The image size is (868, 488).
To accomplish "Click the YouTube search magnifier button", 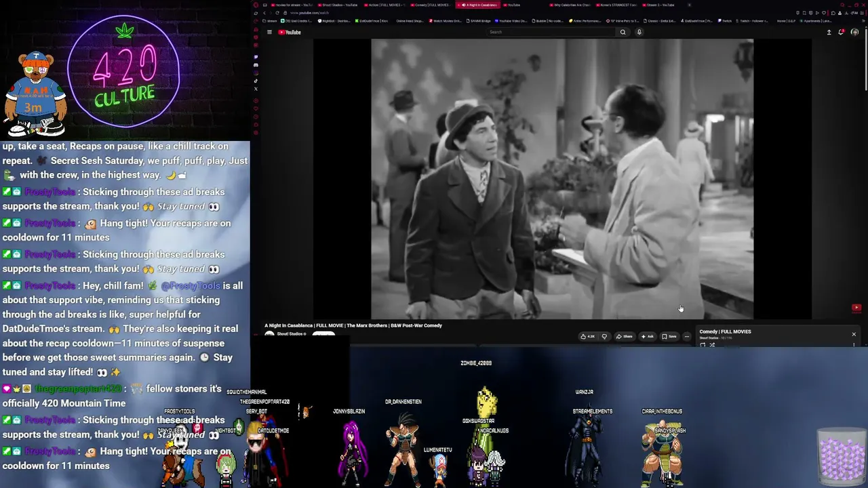I will click(623, 32).
